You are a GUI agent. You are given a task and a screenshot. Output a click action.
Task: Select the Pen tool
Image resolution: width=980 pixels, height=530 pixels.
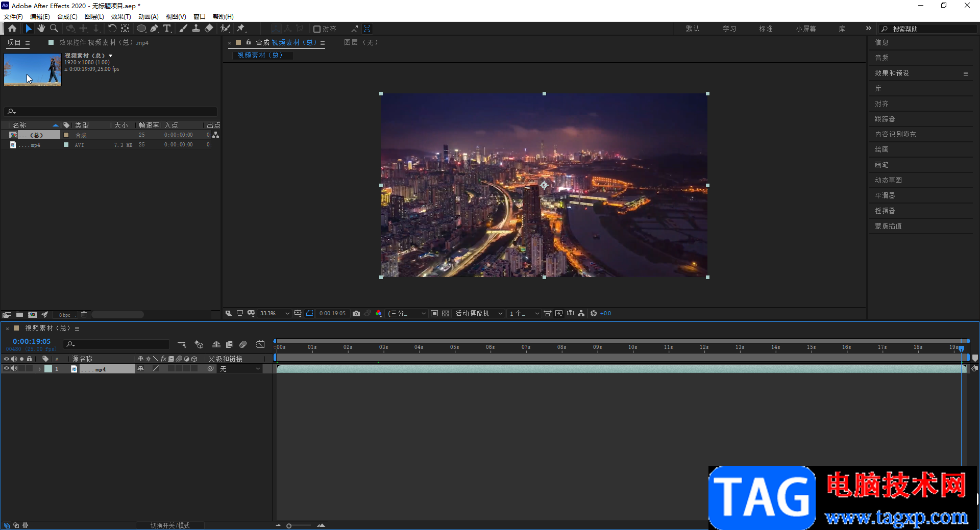tap(154, 29)
